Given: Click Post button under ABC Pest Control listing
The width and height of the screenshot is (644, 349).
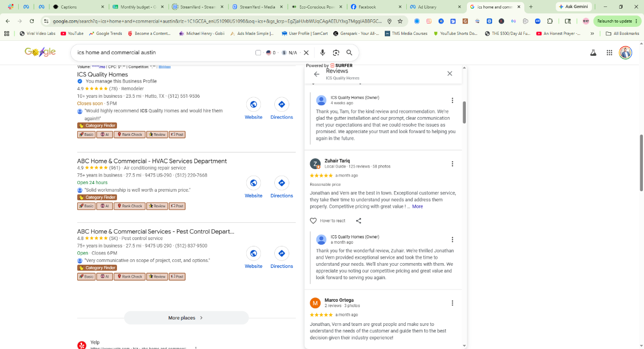Looking at the screenshot, I should pyautogui.click(x=177, y=277).
